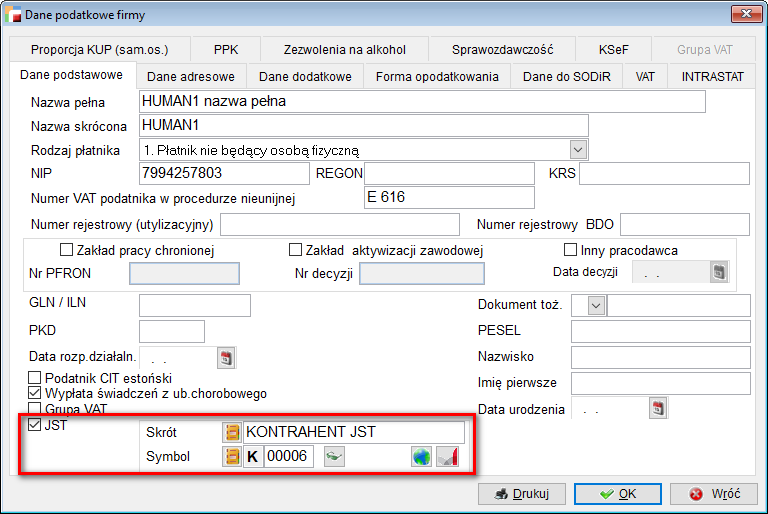Uncheck the JST checkbox
Screen dimensions: 768x514
tap(35, 425)
